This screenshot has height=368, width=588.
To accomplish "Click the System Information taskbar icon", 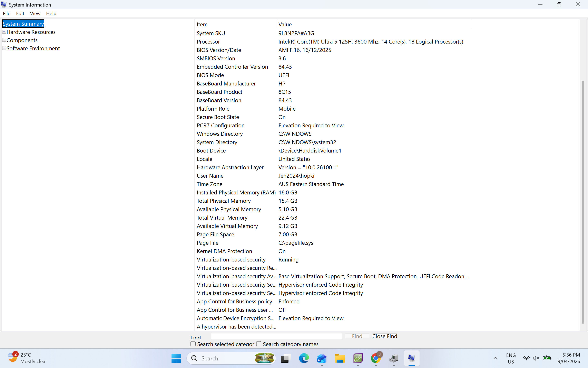I will click(x=412, y=358).
